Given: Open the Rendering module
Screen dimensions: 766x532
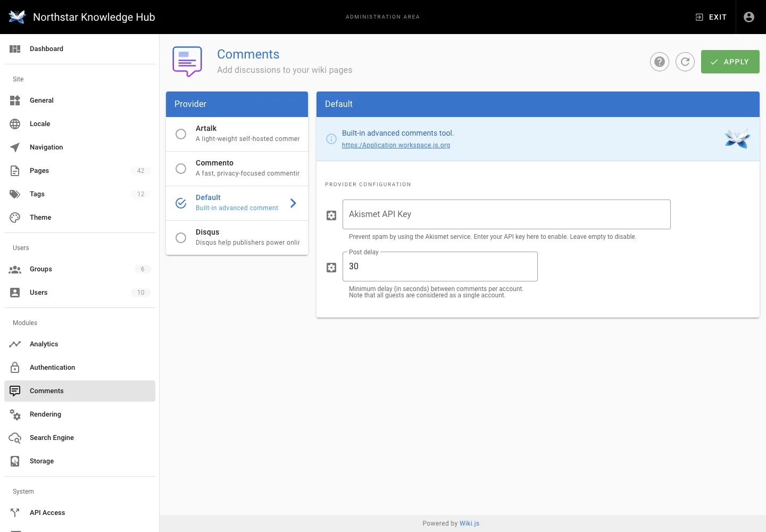Looking at the screenshot, I should (80, 414).
